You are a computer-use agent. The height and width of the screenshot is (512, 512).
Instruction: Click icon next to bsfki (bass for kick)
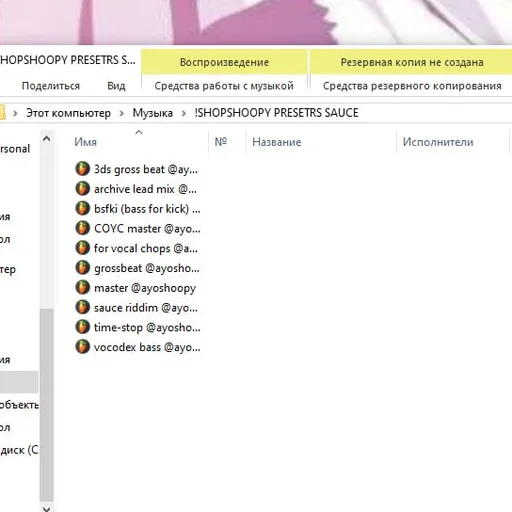82,208
